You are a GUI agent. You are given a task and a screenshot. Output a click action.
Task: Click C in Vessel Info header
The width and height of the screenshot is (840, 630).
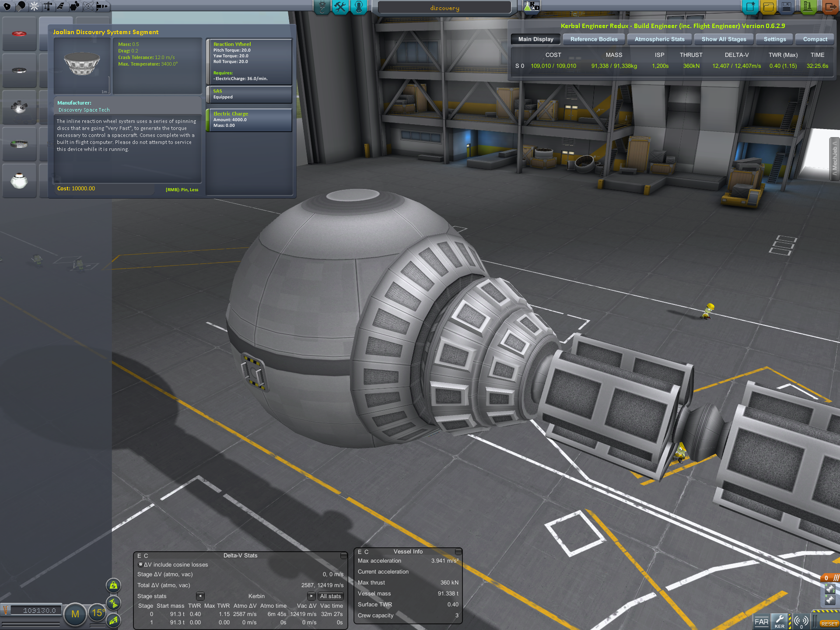367,552
